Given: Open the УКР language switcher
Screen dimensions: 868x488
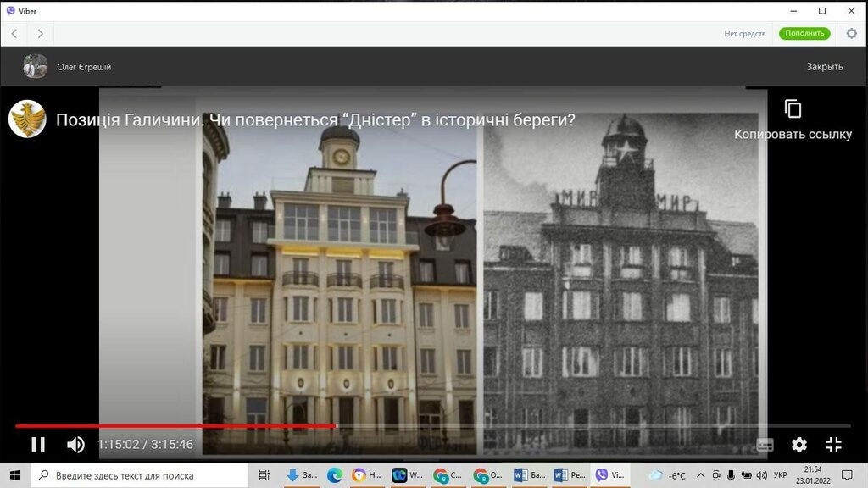Looking at the screenshot, I should [x=780, y=475].
